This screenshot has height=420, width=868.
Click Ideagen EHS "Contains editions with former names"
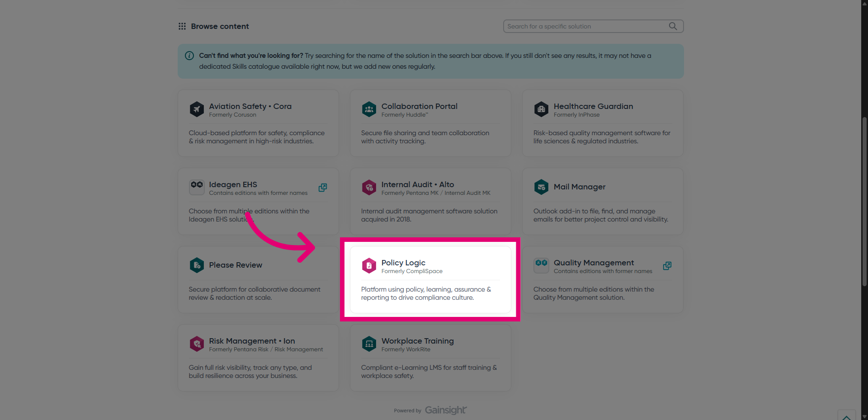pyautogui.click(x=258, y=193)
